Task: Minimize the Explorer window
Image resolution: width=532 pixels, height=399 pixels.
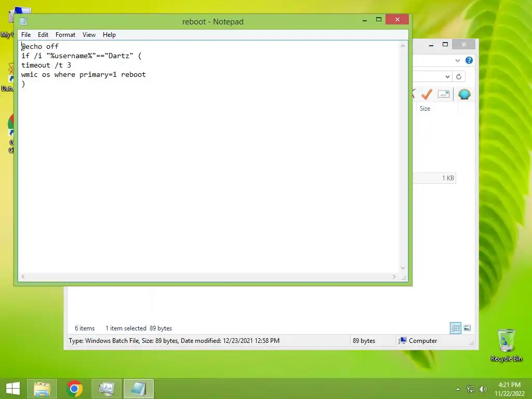Action: [x=431, y=45]
